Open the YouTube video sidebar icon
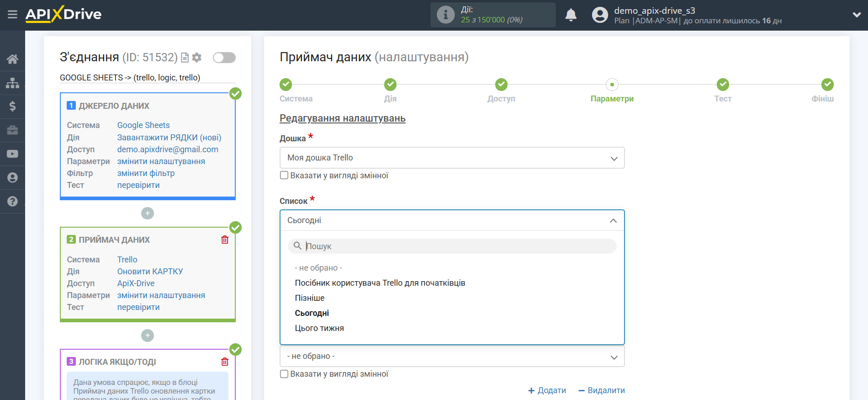The width and height of the screenshot is (868, 400). point(12,154)
